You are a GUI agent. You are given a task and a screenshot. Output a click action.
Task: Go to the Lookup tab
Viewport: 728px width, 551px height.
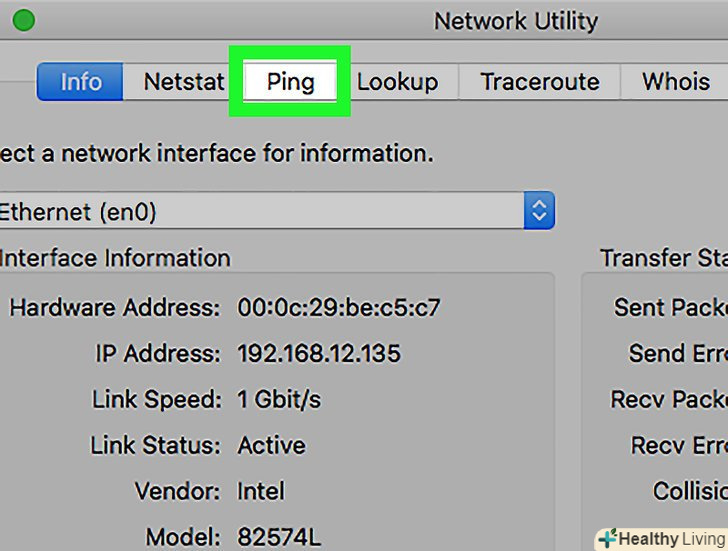[x=397, y=82]
